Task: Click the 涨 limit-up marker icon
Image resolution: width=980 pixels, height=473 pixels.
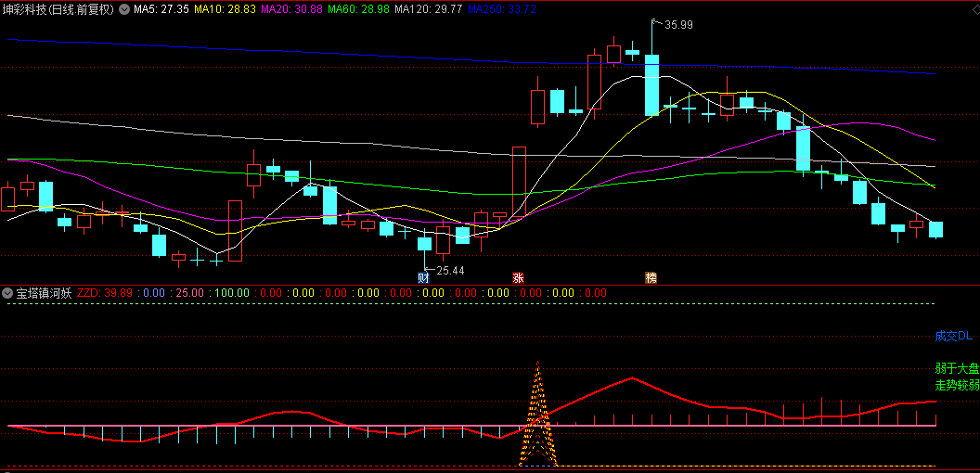Action: pyautogui.click(x=518, y=278)
